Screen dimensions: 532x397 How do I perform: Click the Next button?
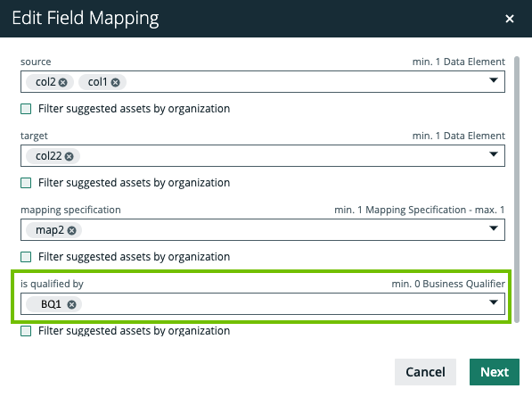click(495, 372)
